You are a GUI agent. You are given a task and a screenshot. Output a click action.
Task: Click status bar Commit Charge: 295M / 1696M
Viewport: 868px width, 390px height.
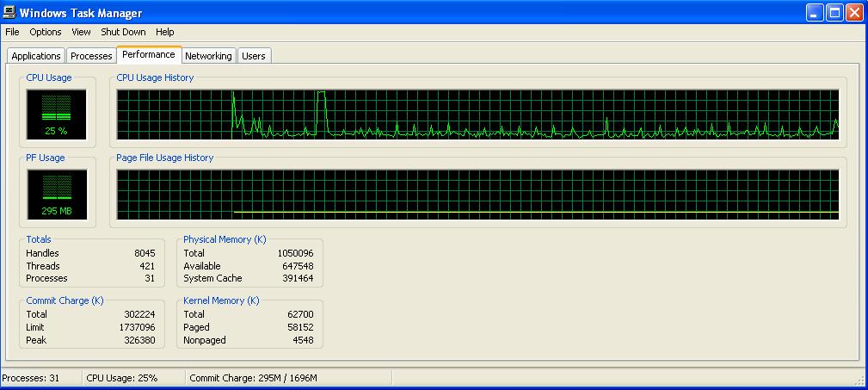[x=254, y=378]
